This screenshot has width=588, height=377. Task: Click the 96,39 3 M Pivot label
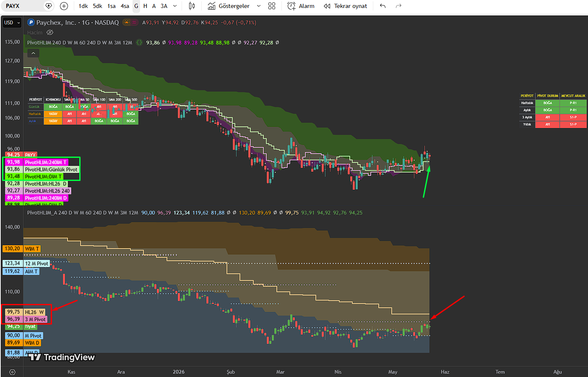click(26, 319)
